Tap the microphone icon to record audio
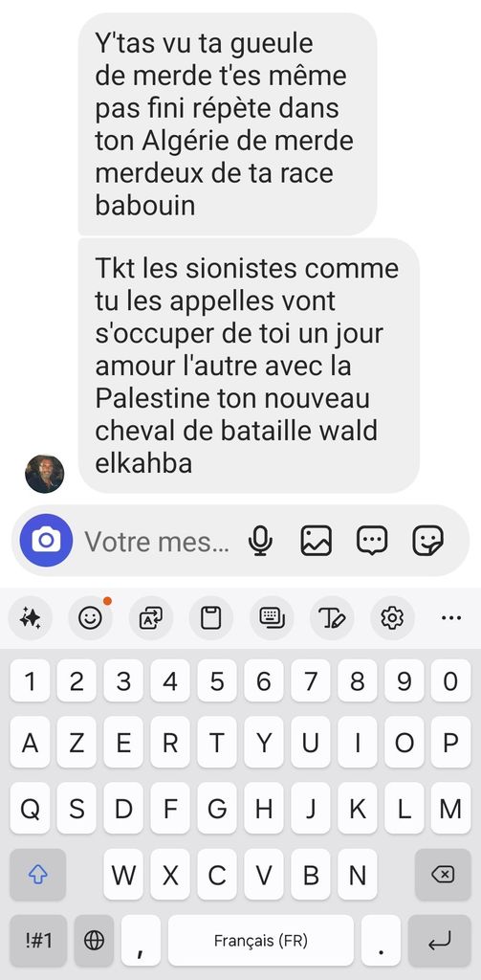 coord(260,541)
